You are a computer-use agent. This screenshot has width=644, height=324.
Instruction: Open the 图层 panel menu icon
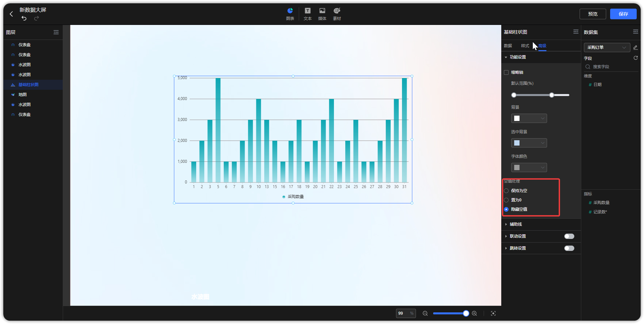pyautogui.click(x=56, y=32)
